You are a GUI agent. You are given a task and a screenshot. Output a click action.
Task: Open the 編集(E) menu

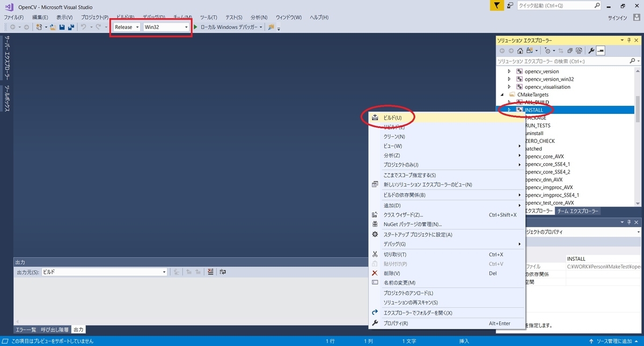coord(41,17)
